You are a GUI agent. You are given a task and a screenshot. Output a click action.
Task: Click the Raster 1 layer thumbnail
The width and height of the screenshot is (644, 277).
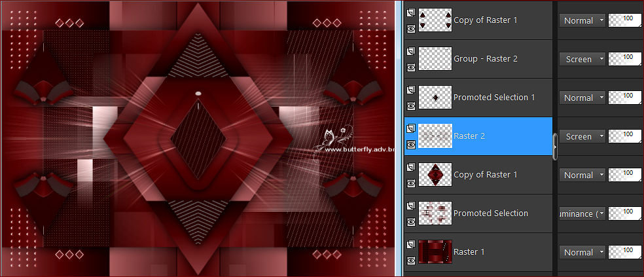click(435, 252)
